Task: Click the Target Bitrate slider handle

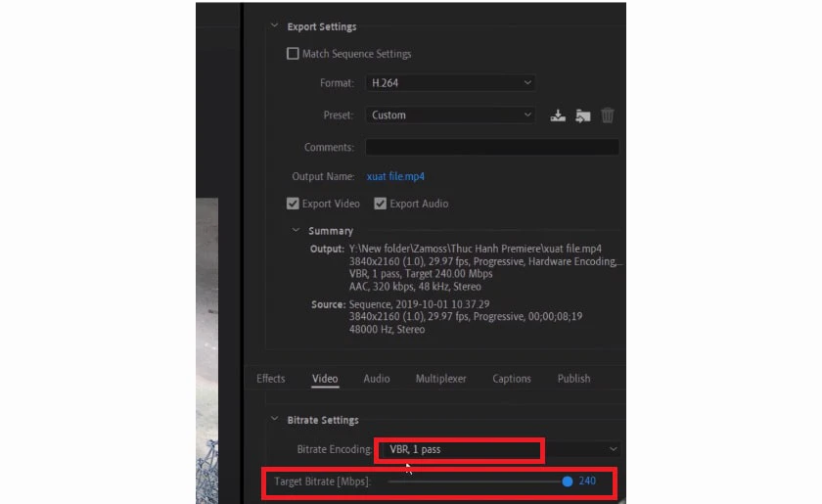Action: (x=568, y=481)
